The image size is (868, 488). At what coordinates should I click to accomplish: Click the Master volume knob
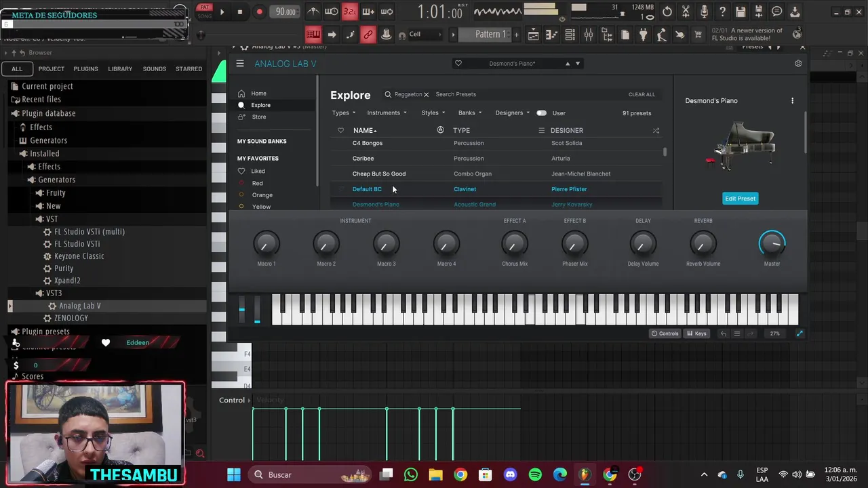[x=772, y=243]
